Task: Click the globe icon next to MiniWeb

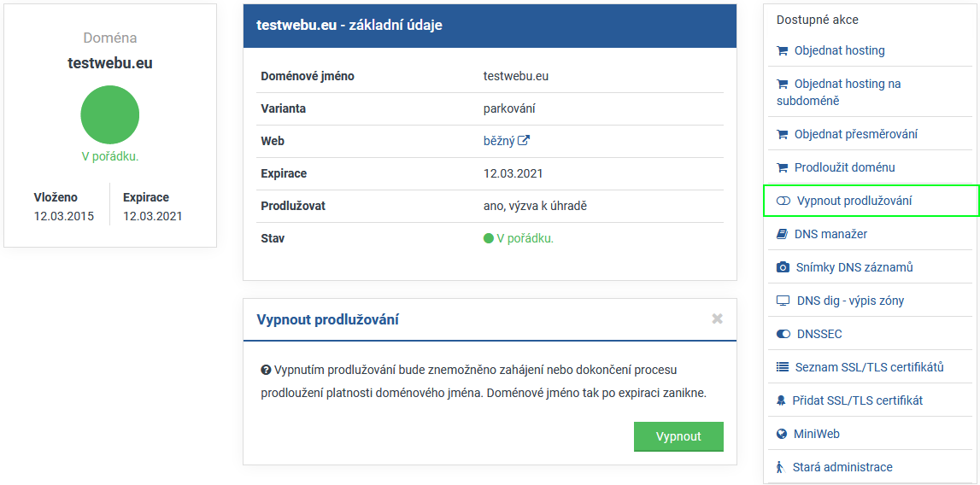Action: click(782, 434)
